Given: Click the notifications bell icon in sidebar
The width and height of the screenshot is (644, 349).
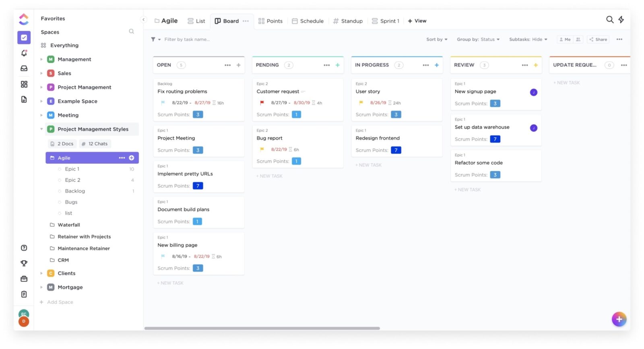Looking at the screenshot, I should [x=24, y=53].
